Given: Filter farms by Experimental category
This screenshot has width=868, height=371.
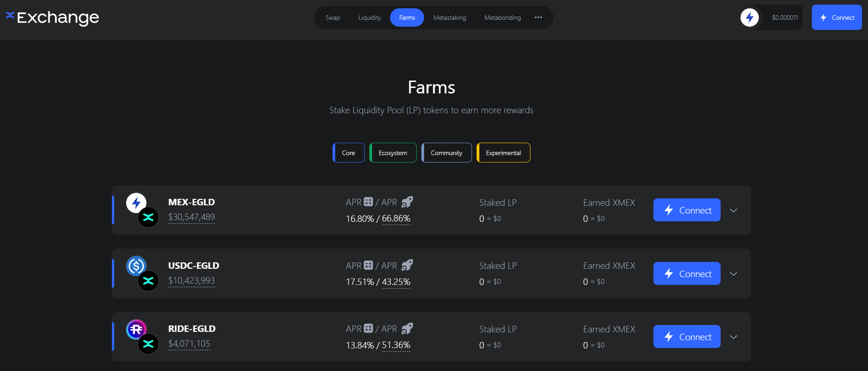Looking at the screenshot, I should pos(503,153).
